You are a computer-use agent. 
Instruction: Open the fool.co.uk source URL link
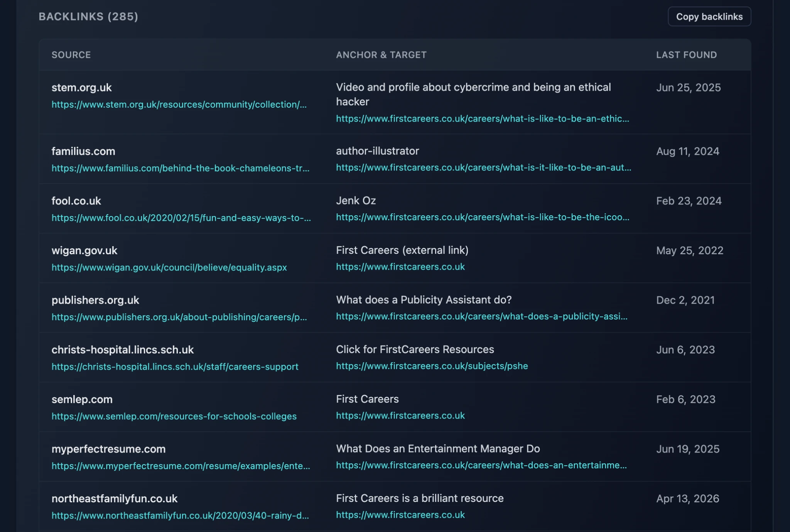click(181, 218)
